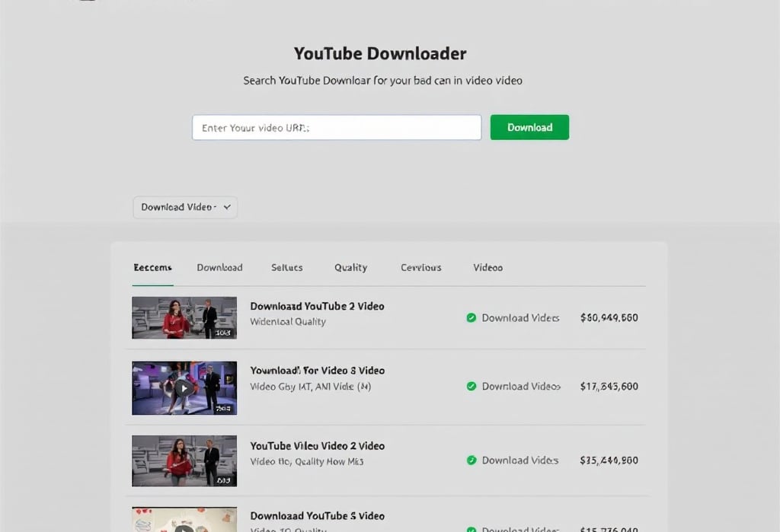Image resolution: width=780 pixels, height=532 pixels.
Task: Click the subtitle under the Video 8 title
Action: (311, 387)
